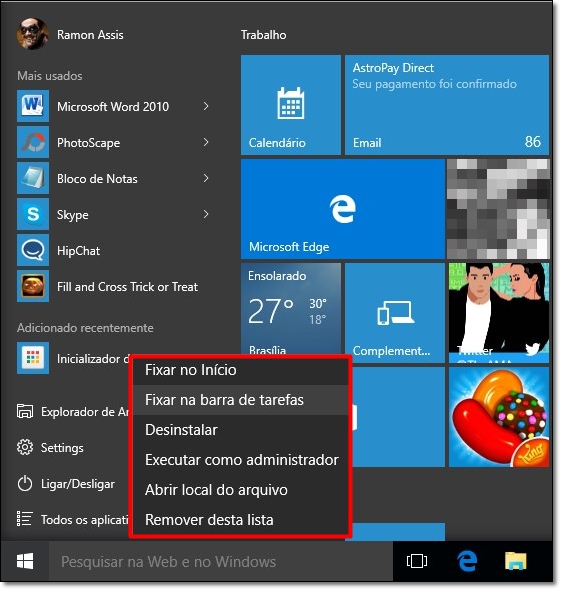The height and width of the screenshot is (590, 561).
Task: Click Ramon Assis profile picture
Action: click(32, 34)
